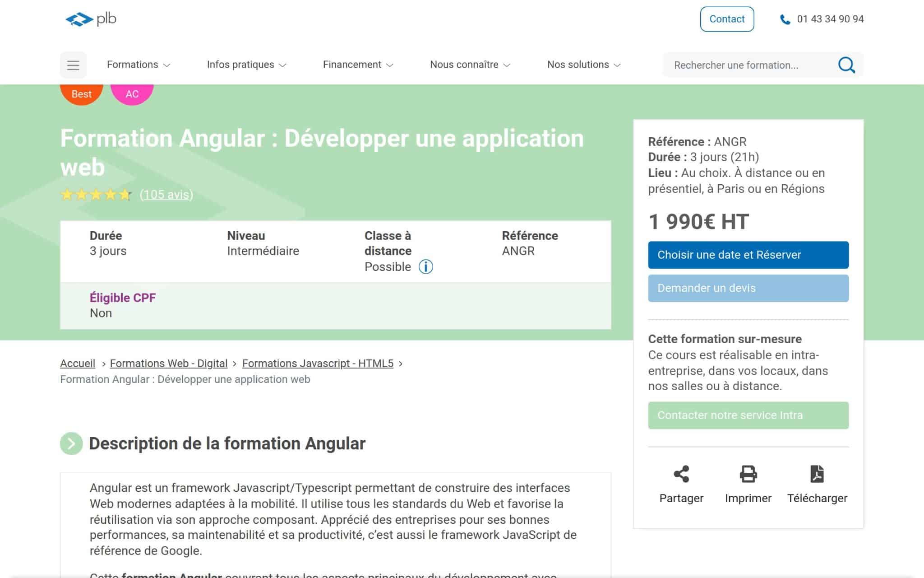Screen dimensions: 924x578
Task: Click Choisir une date et Réserver
Action: point(748,255)
